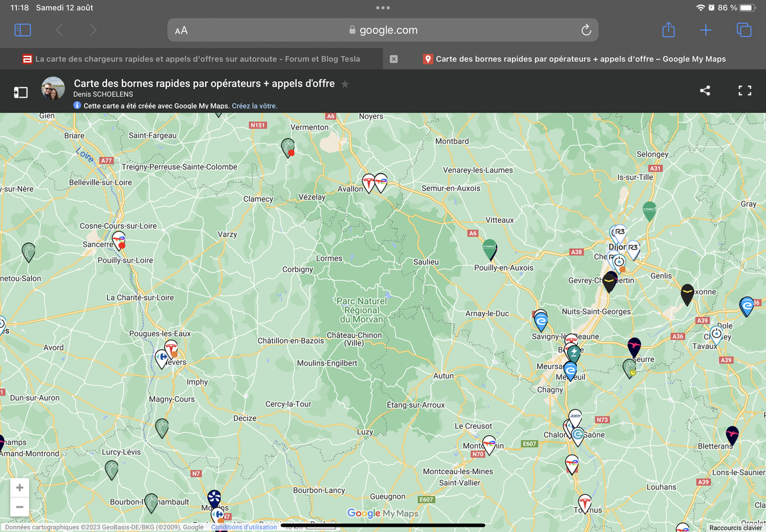Share this My Maps map
This screenshot has width=766, height=532.
point(705,90)
